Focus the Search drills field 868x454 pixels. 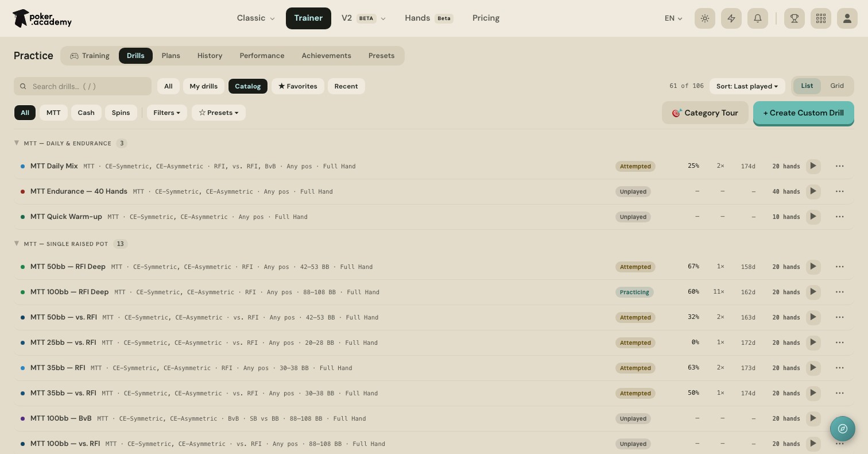pos(83,86)
